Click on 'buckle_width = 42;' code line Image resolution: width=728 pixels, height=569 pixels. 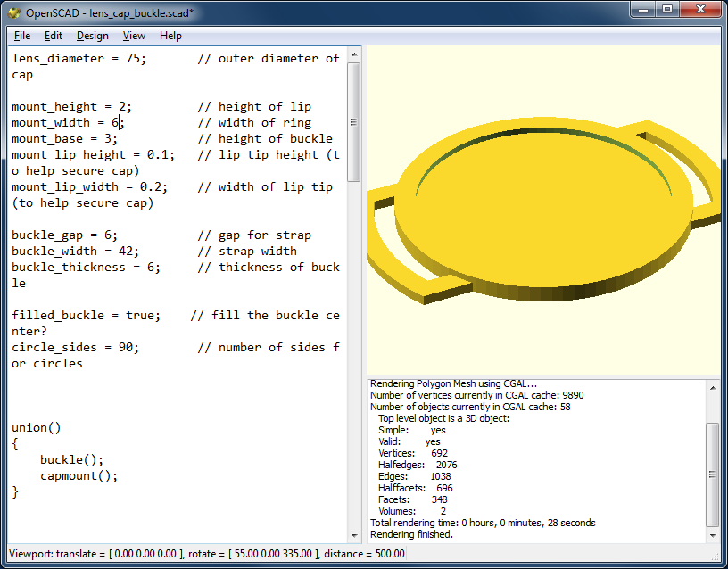pyautogui.click(x=75, y=252)
